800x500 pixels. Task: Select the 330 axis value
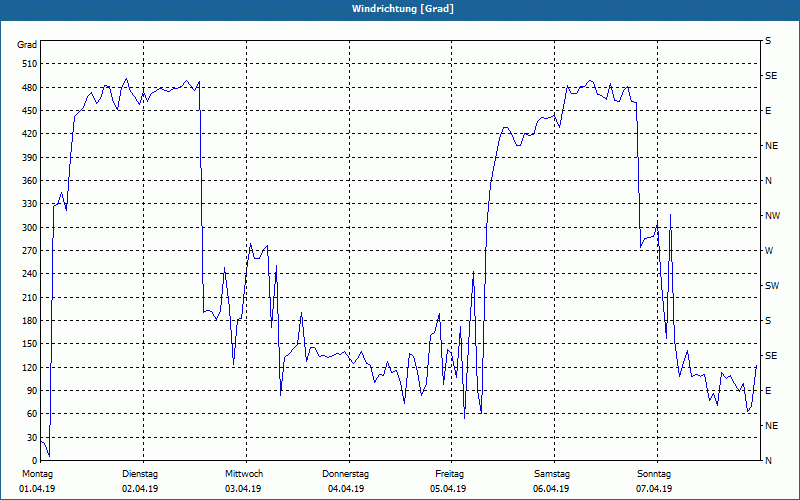coord(30,204)
